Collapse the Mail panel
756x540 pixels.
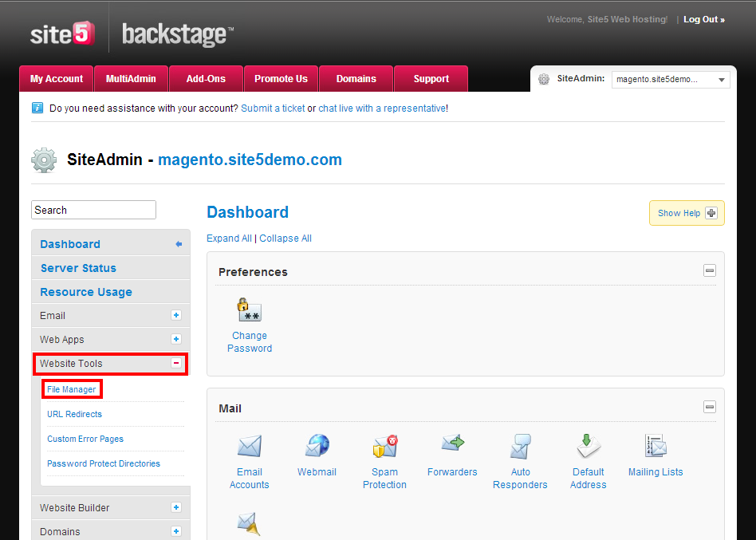coord(710,407)
